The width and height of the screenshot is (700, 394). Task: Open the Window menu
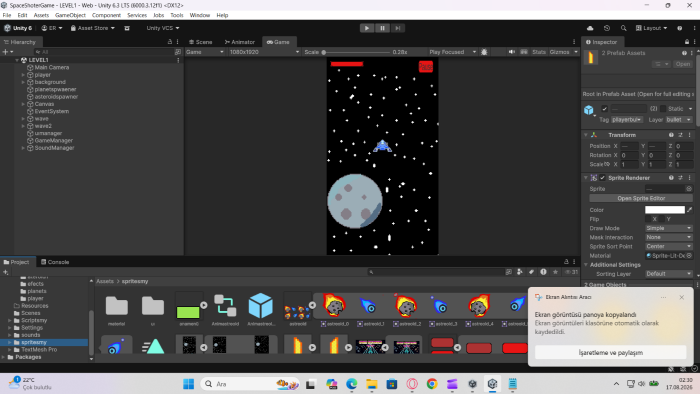tap(200, 15)
